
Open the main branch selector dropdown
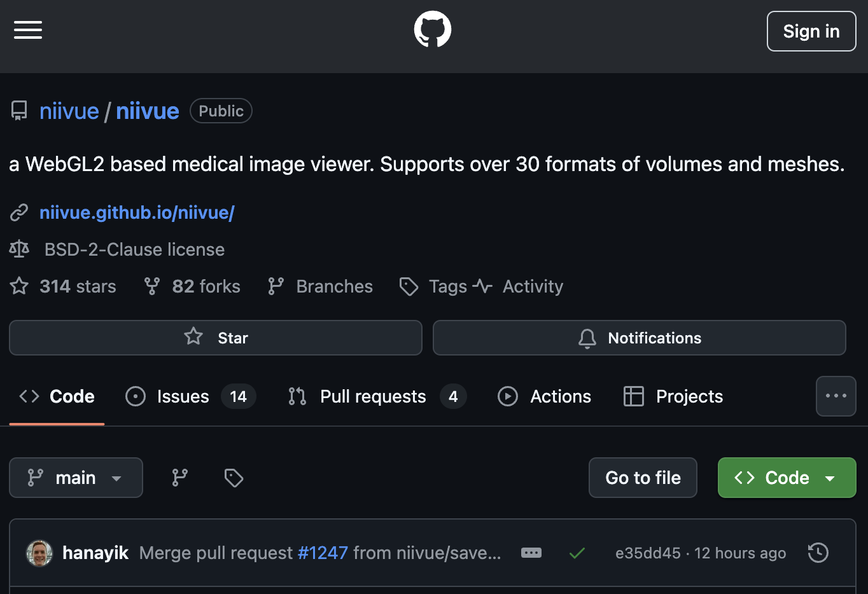coord(76,478)
